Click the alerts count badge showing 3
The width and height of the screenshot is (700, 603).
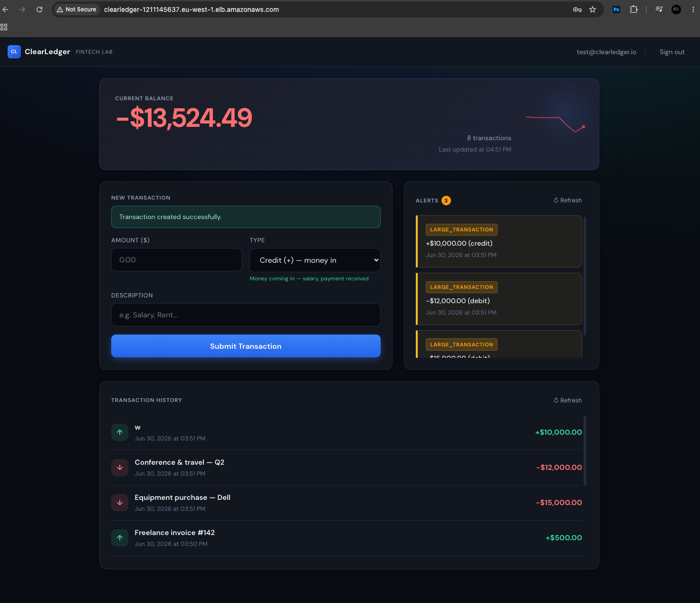point(446,201)
